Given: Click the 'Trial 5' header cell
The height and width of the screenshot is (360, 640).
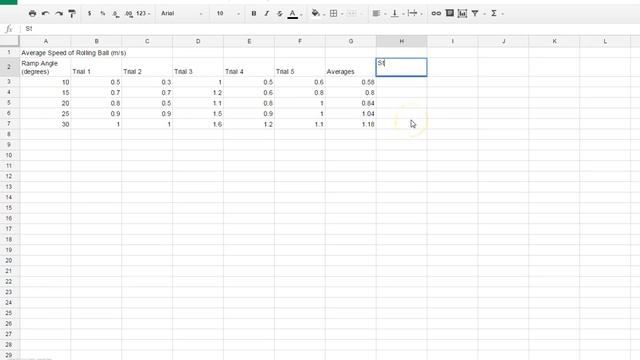Looking at the screenshot, I should 300,67.
